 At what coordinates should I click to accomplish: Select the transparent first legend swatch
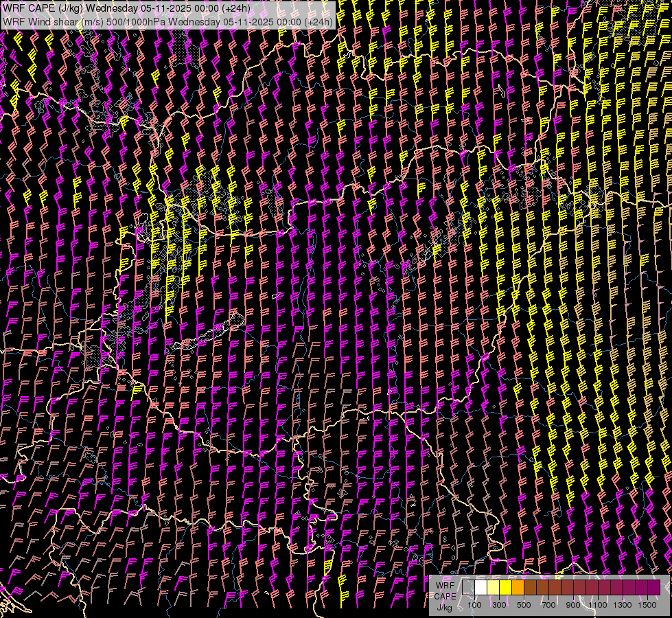pos(468,588)
